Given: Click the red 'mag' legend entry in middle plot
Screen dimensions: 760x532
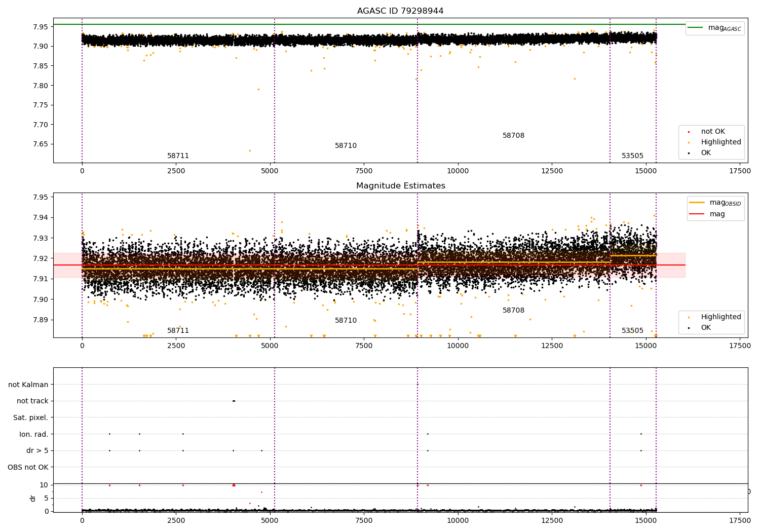Looking at the screenshot, I should point(707,214).
